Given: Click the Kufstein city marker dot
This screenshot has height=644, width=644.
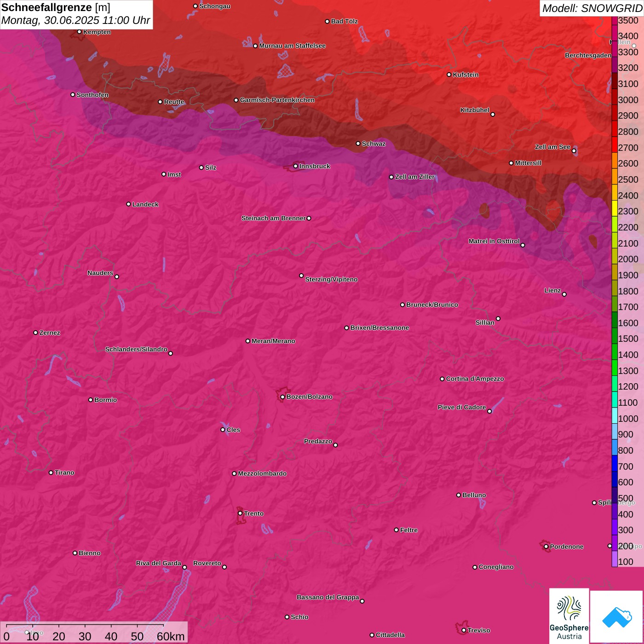Looking at the screenshot, I should coord(449,75).
